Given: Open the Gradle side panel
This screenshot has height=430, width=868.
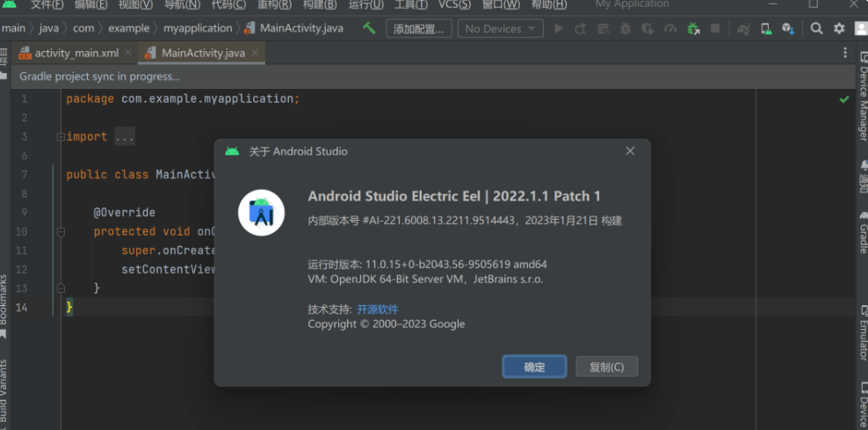Looking at the screenshot, I should 863,231.
